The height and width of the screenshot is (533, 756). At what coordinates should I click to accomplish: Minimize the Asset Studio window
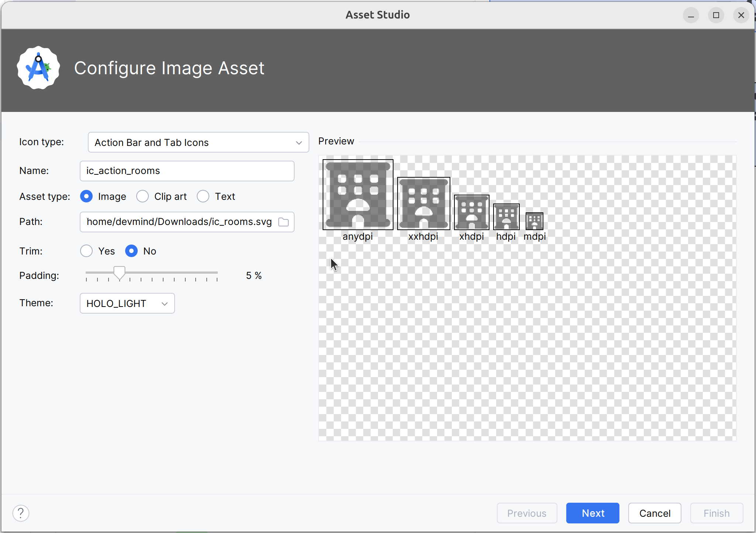pyautogui.click(x=691, y=15)
